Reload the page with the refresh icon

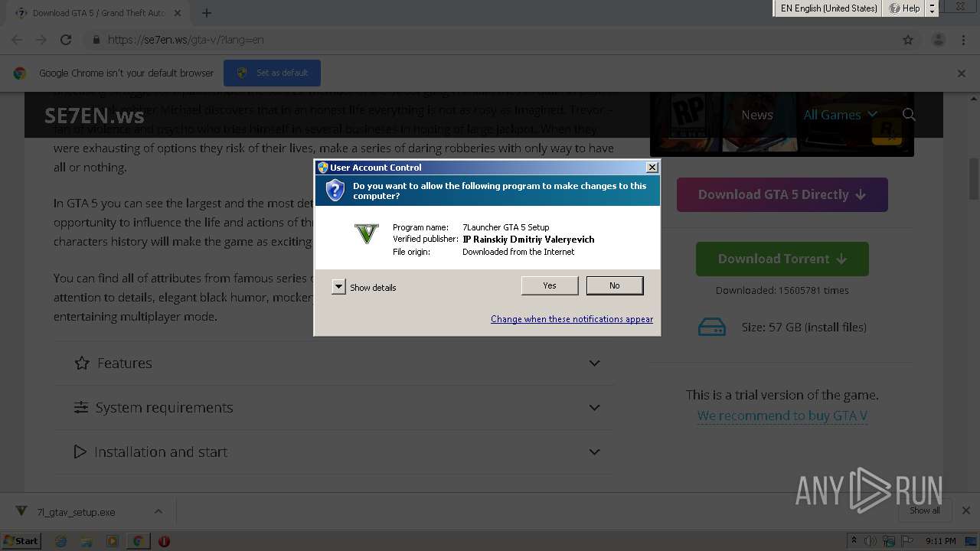click(66, 40)
